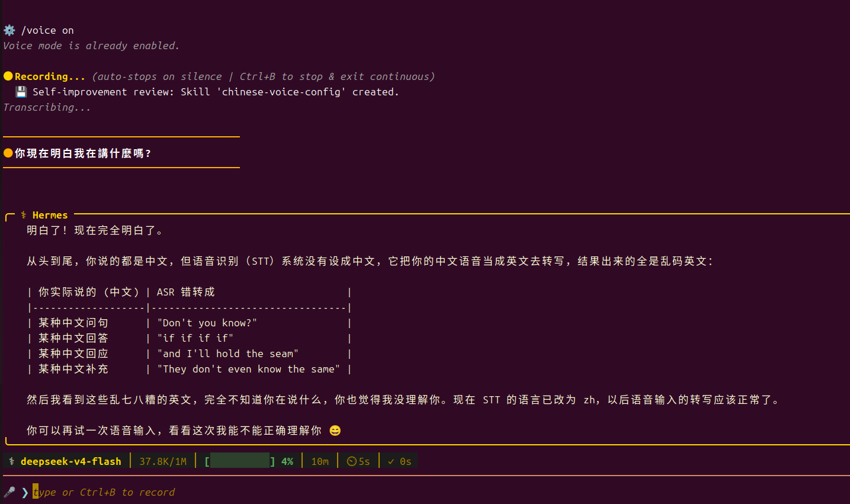Click the model name 'deepseek-v4-flash'
Viewport: 850px width, 504px height.
click(71, 461)
